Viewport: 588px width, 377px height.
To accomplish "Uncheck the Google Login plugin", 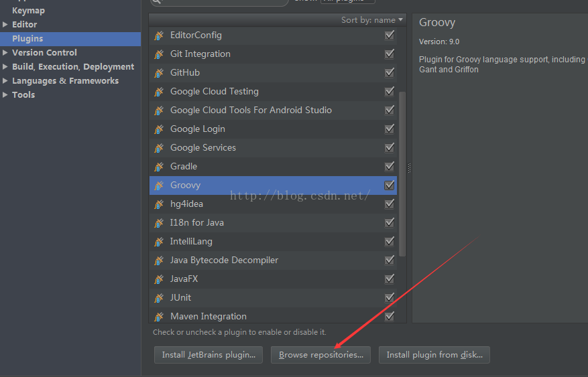I will pyautogui.click(x=390, y=129).
